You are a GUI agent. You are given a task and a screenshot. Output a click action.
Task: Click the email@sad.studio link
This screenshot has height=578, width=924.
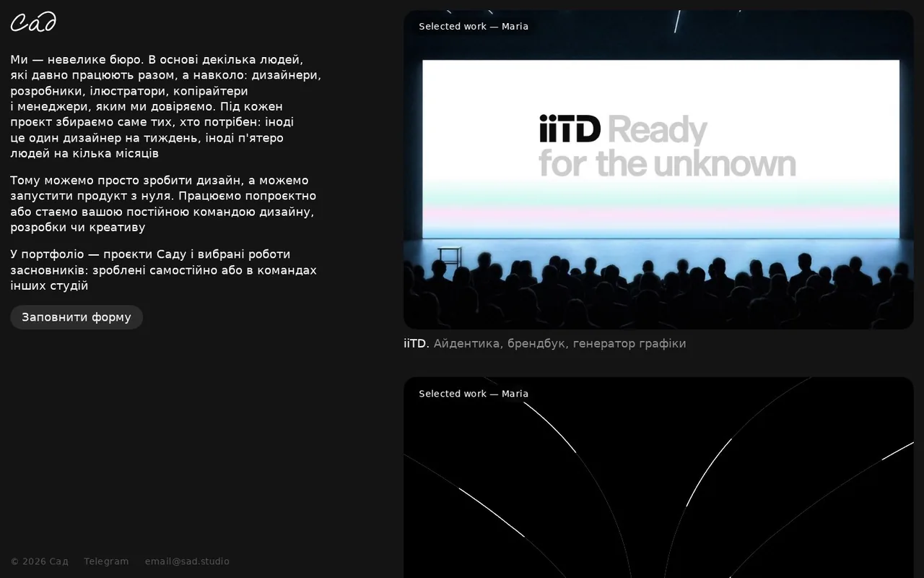coord(187,561)
